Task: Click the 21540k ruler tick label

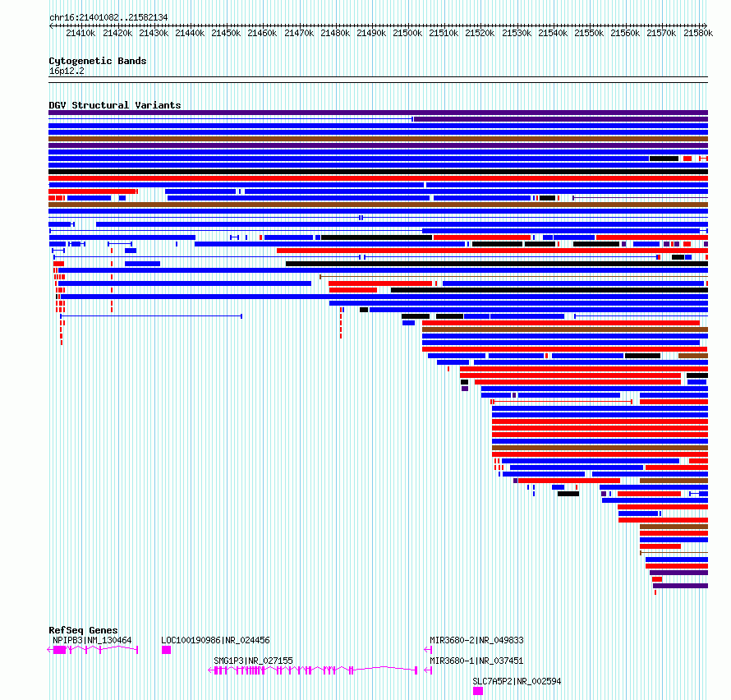Action: coord(553,33)
